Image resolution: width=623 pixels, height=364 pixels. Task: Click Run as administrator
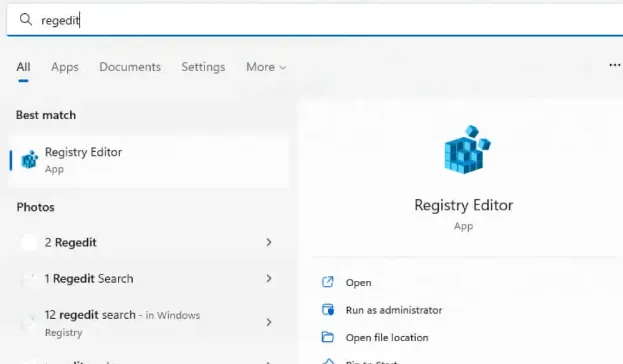[x=393, y=310]
